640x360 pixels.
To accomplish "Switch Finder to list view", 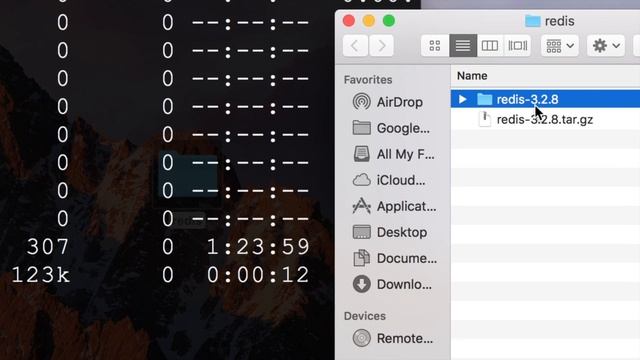I will pyautogui.click(x=463, y=45).
